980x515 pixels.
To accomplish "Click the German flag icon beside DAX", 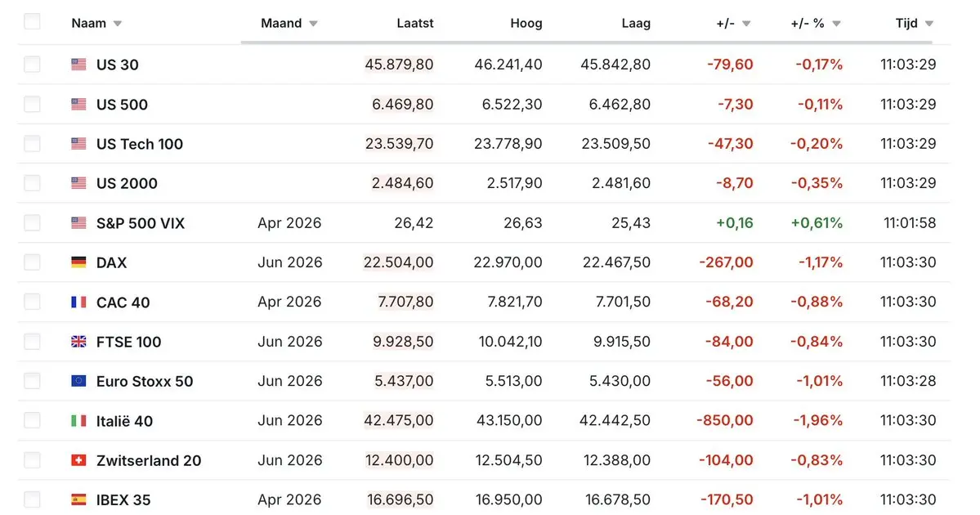I will [x=78, y=262].
